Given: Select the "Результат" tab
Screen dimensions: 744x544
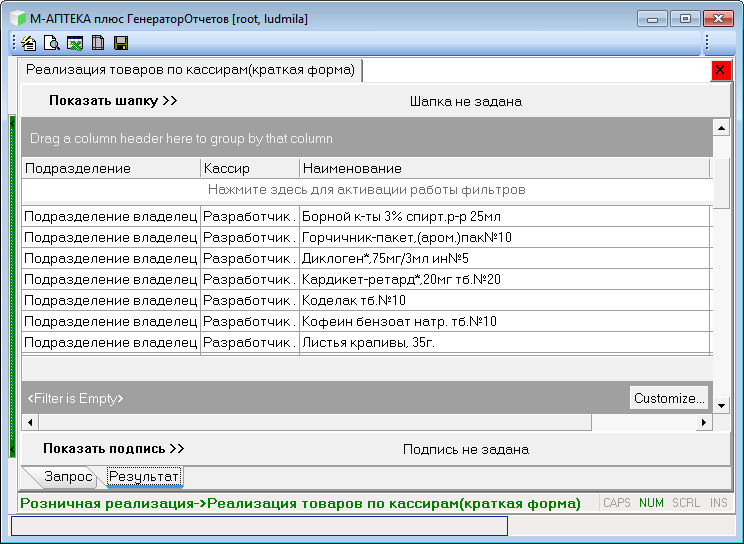Looking at the screenshot, I should [144, 477].
